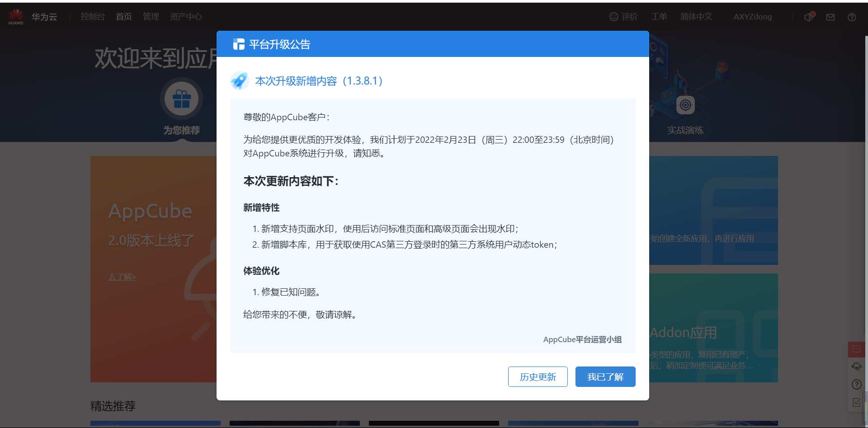Click the 体验优化 section heading
868x428 pixels.
click(x=261, y=271)
